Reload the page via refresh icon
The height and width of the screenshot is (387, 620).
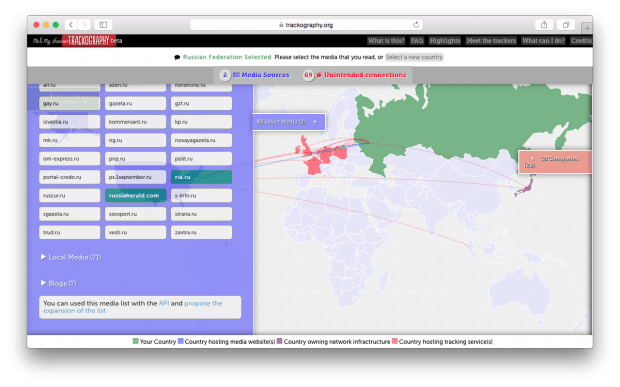(x=416, y=25)
